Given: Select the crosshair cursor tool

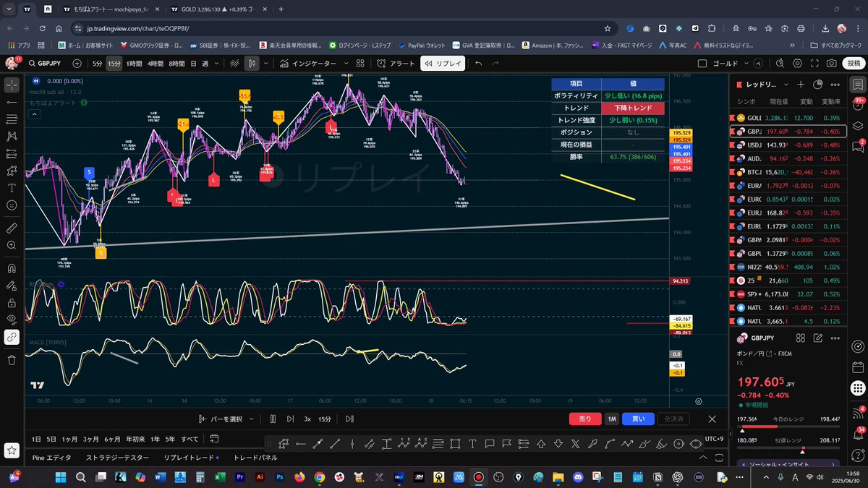Looking at the screenshot, I should click(12, 85).
